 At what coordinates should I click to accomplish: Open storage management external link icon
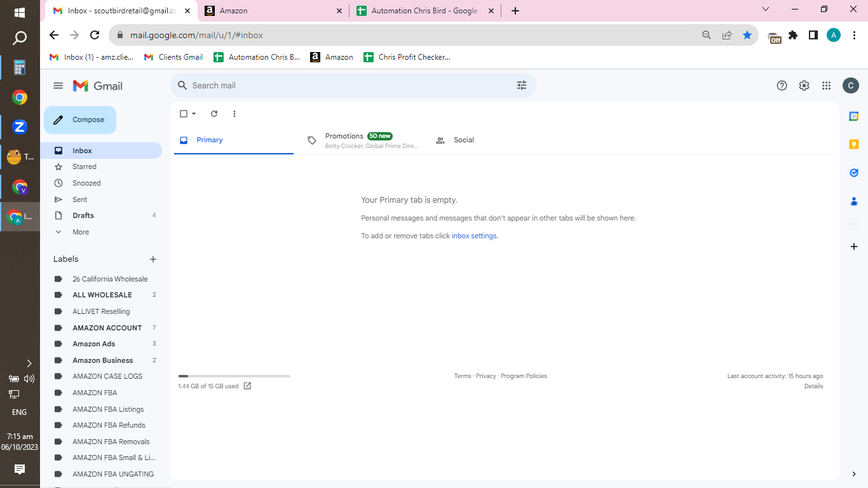pyautogui.click(x=248, y=386)
